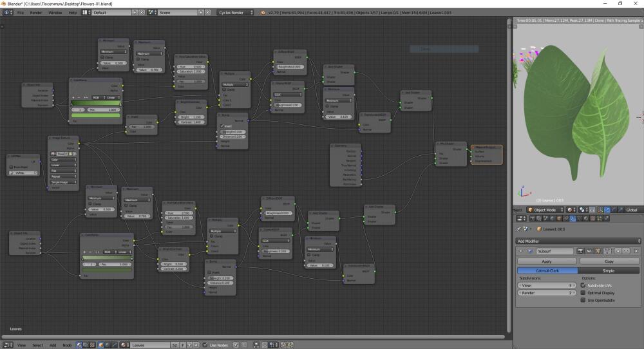Open the Render menu
Viewport: 644px width, 349px height.
[x=35, y=13]
